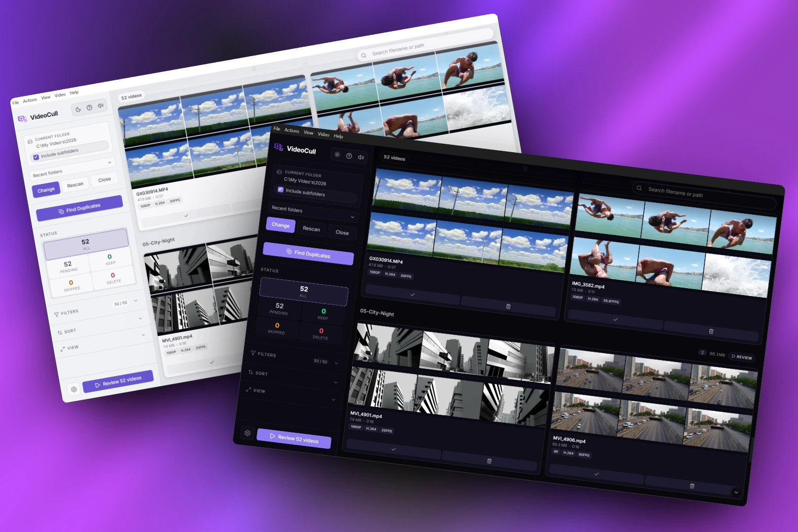The width and height of the screenshot is (798, 532).
Task: Open Recent folders dropdown in light window
Action: click(72, 168)
